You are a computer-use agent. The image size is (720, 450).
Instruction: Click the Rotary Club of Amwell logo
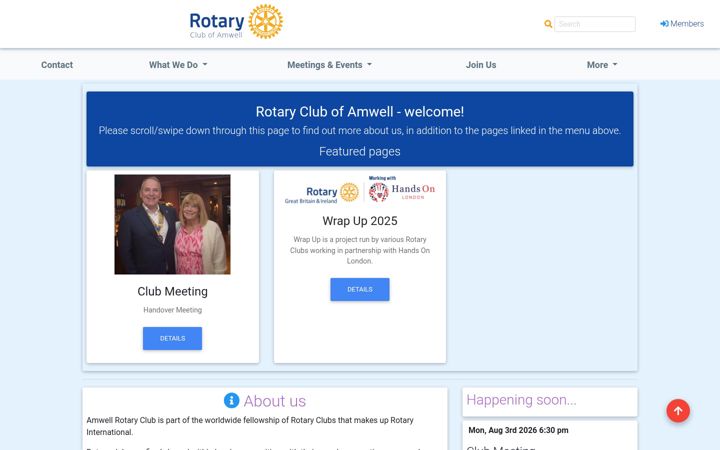tap(236, 22)
